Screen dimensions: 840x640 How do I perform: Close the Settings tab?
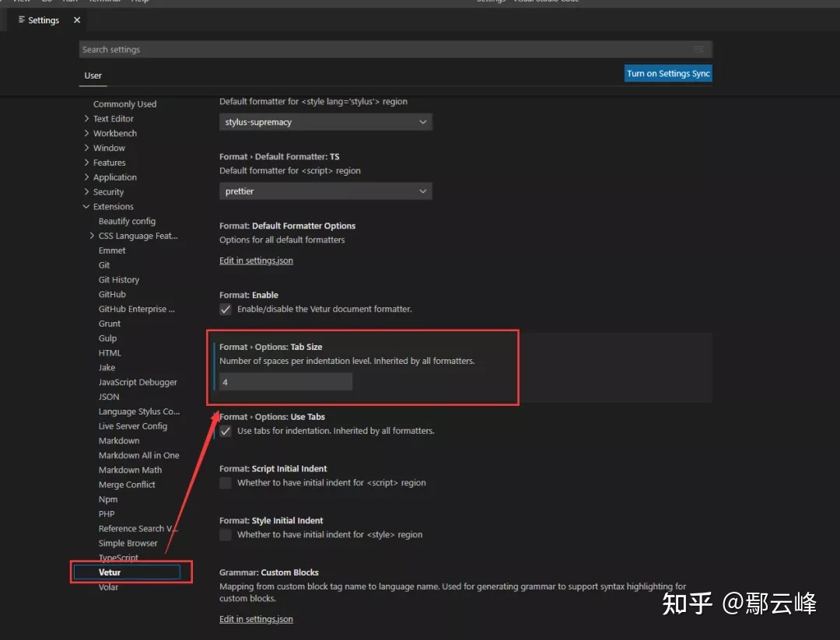(76, 19)
